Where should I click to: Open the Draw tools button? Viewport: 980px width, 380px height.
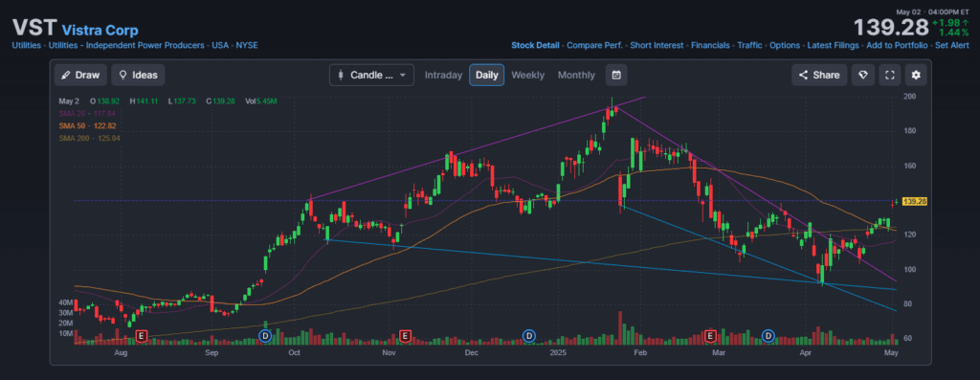pos(80,75)
